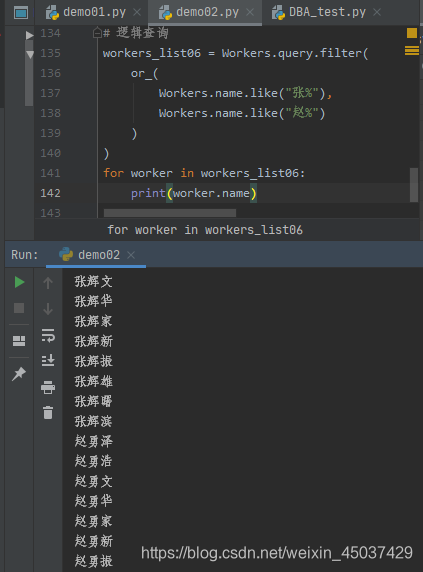Screen dimensions: 423x572
Task: Click console output line '张辉华'
Action: click(94, 301)
